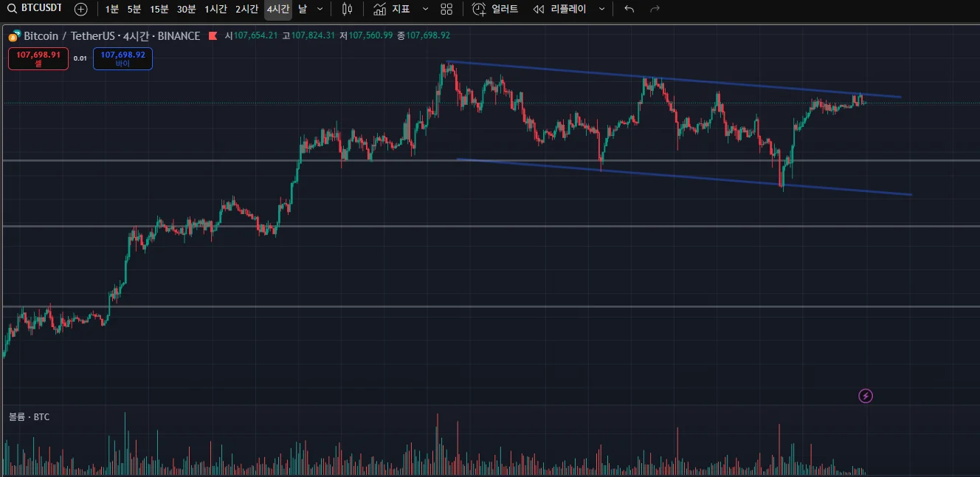Viewport: 980px width, 477px height.
Task: Click the add symbol plus icon
Action: tap(81, 10)
